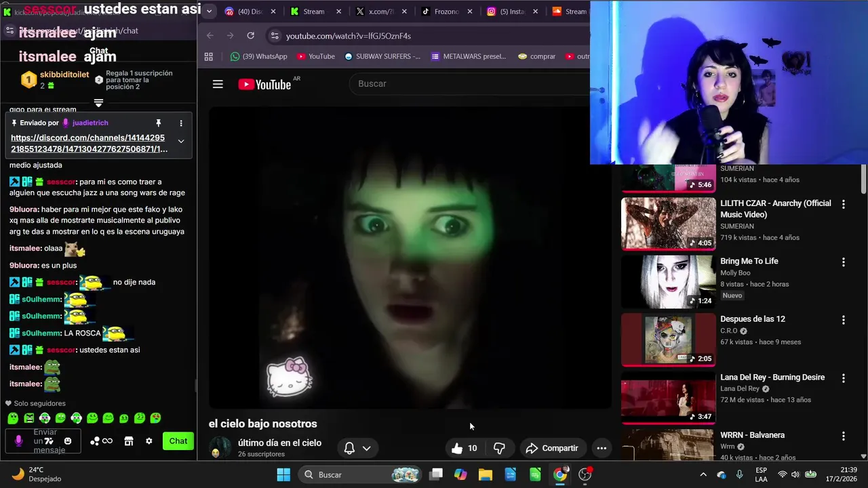Open Lana Del Rey Burning Desire thumbnail
This screenshot has width=868, height=488.
[669, 397]
